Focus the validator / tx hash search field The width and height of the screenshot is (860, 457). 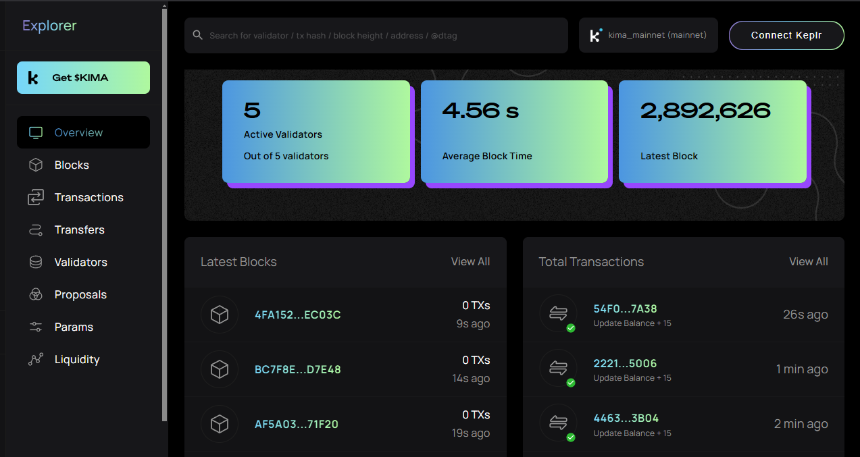click(376, 35)
